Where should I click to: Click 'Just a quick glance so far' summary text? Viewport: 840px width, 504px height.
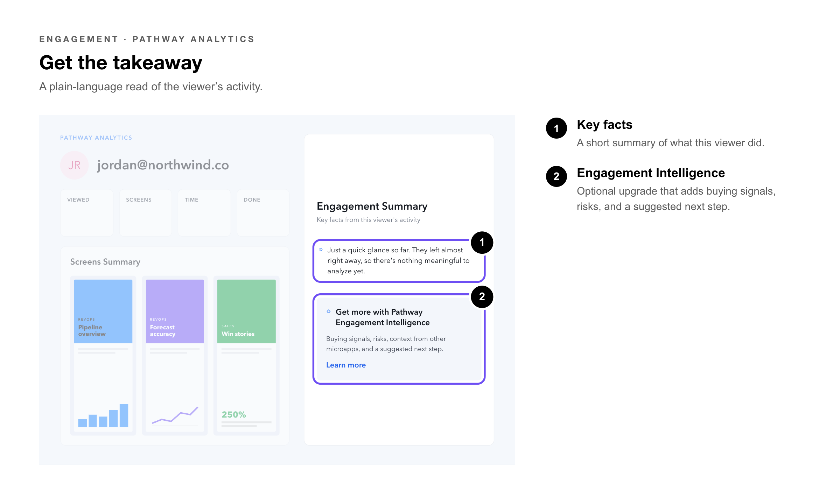pyautogui.click(x=398, y=260)
